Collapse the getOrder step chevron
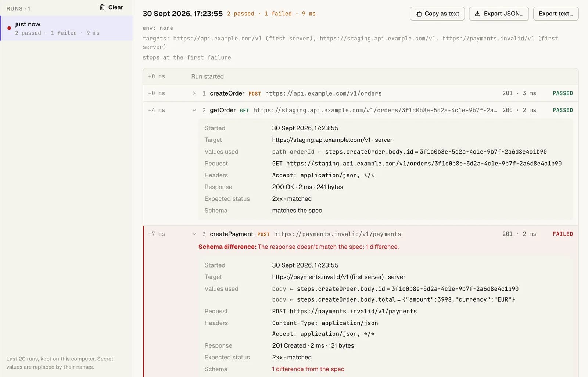Viewport: 588px width, 377px height. point(194,110)
